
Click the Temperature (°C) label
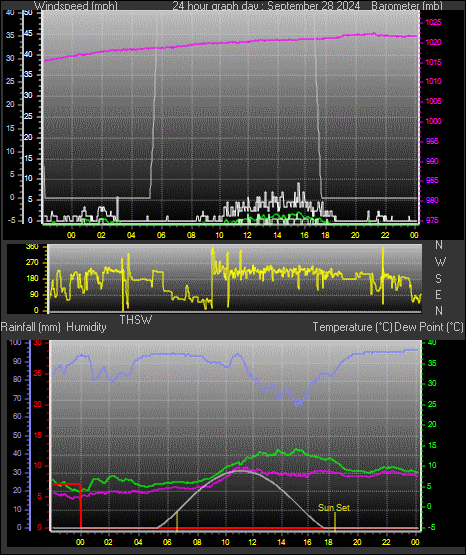[352, 327]
